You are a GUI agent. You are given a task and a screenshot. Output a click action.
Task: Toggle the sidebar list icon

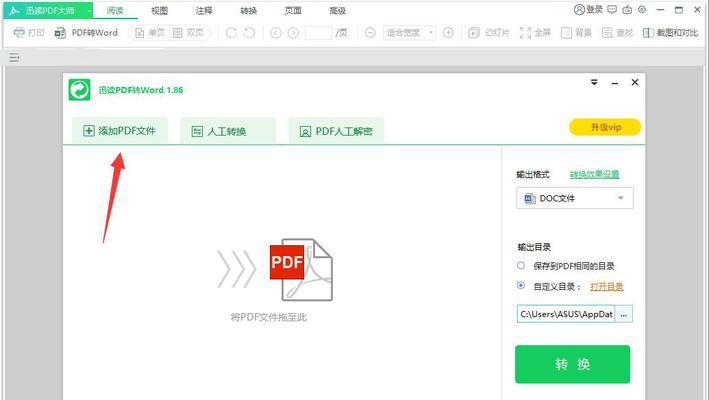[14, 57]
